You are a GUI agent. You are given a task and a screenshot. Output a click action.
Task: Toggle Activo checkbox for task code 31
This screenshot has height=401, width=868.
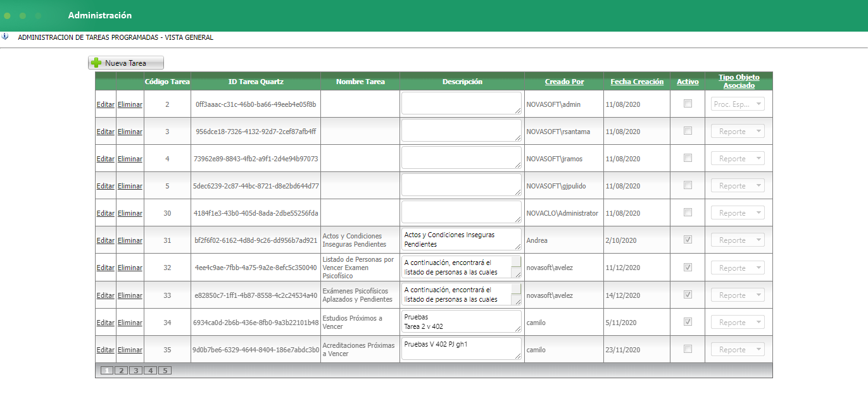point(688,240)
